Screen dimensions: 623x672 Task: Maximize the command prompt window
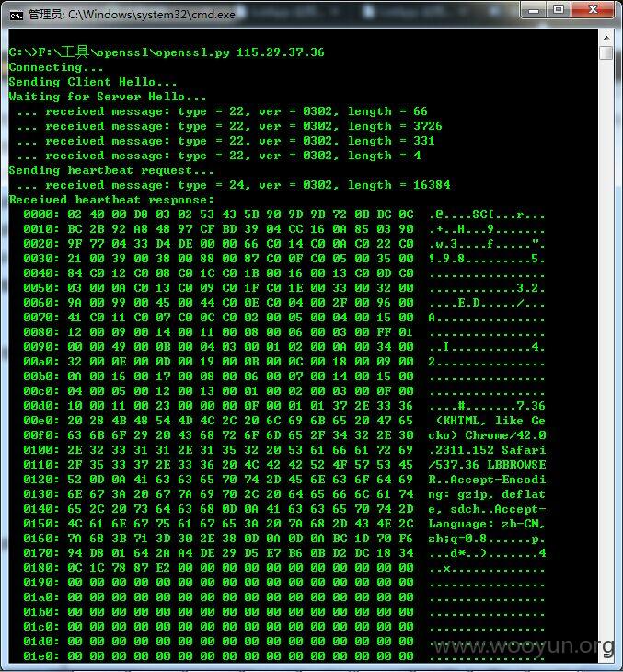(559, 10)
